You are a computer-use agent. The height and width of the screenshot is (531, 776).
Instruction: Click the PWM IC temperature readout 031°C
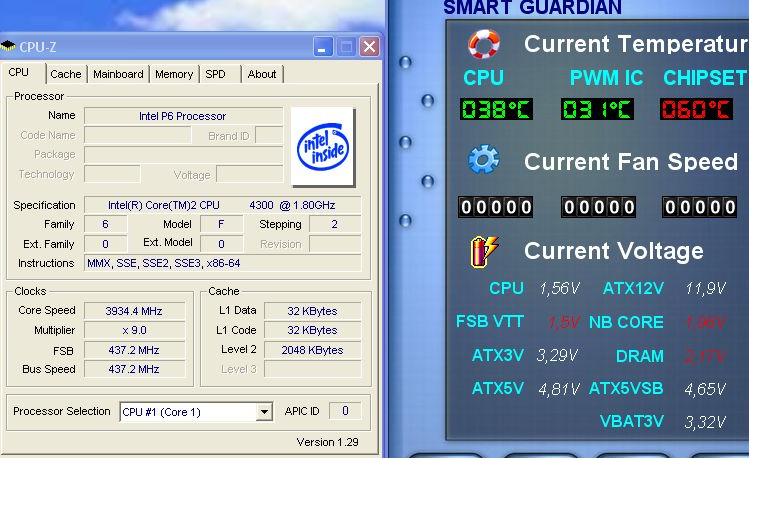[x=597, y=109]
